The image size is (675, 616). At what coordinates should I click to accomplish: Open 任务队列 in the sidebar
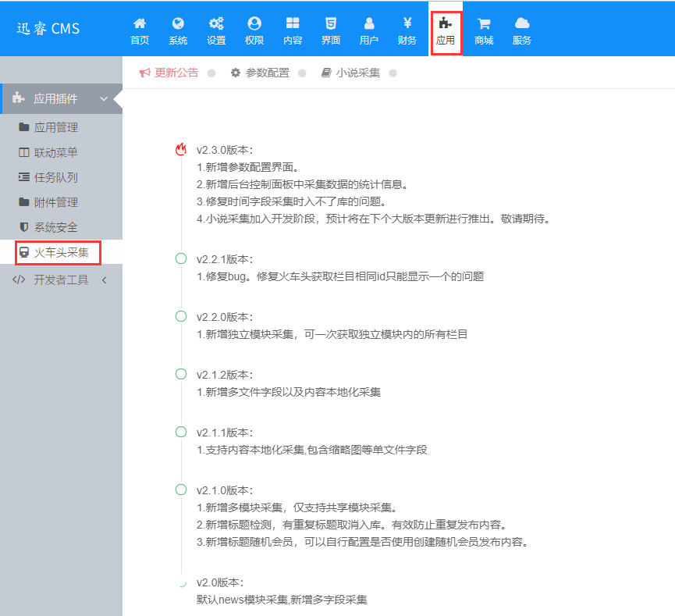[61, 177]
